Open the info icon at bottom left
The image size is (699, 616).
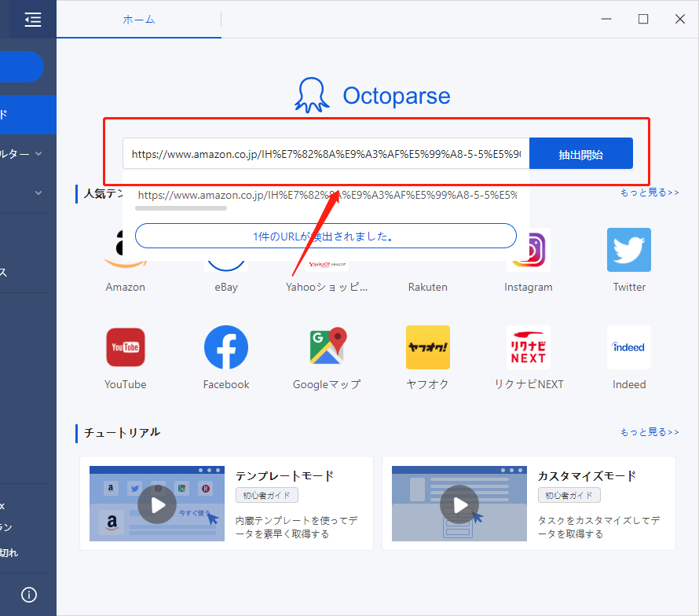click(28, 595)
